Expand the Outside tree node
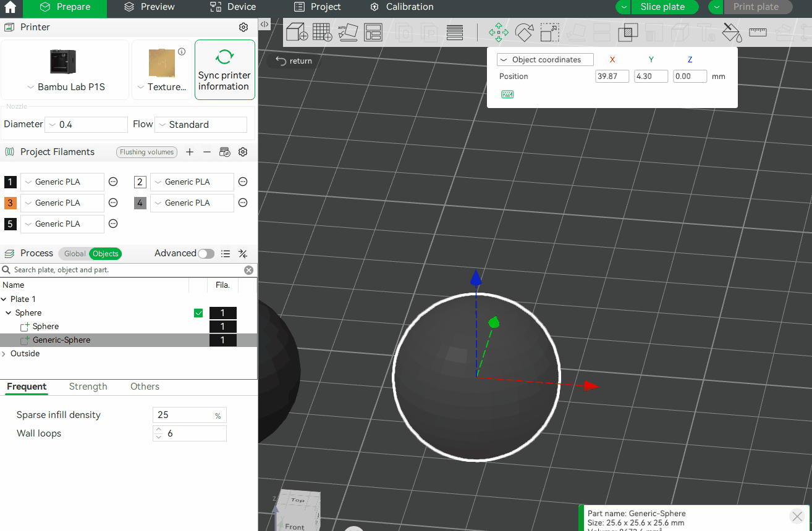Viewport: 812px width, 531px height. pos(4,354)
